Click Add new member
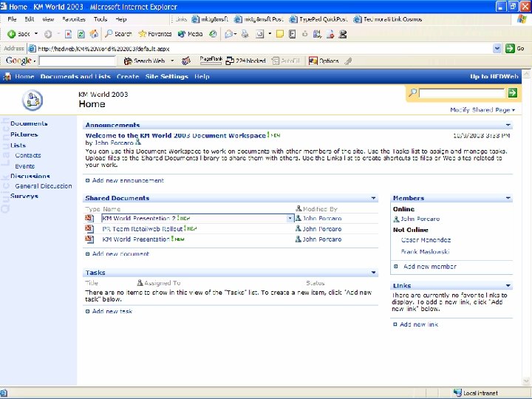This screenshot has width=532, height=399. pos(429,267)
